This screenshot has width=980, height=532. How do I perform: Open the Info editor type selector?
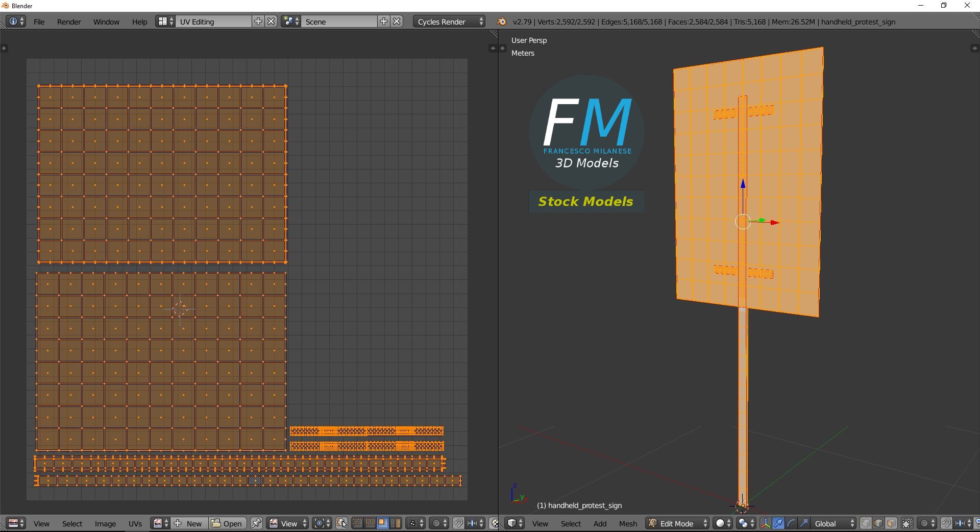[x=16, y=21]
